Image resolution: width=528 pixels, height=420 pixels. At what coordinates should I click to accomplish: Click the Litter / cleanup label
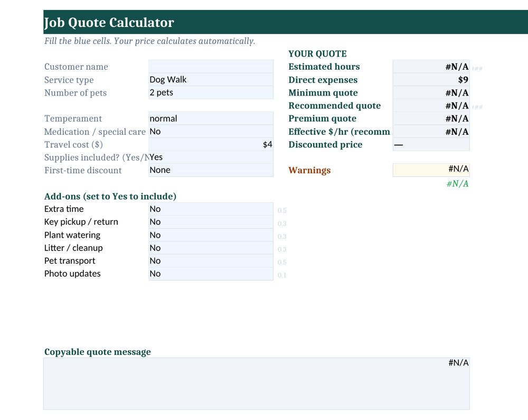(x=73, y=248)
